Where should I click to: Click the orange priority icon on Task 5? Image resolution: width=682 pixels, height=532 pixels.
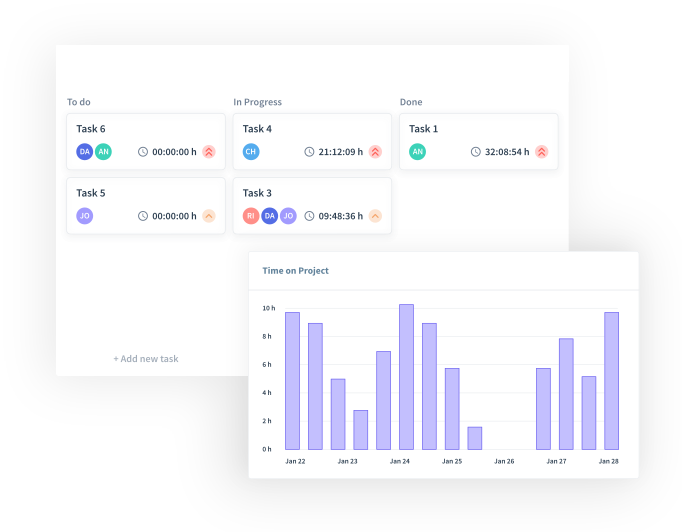click(209, 216)
